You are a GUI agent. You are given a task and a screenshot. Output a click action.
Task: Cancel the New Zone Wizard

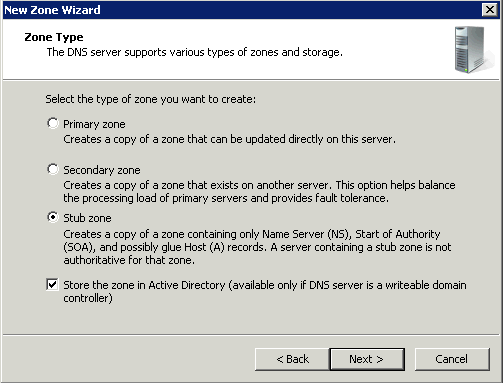pos(452,359)
